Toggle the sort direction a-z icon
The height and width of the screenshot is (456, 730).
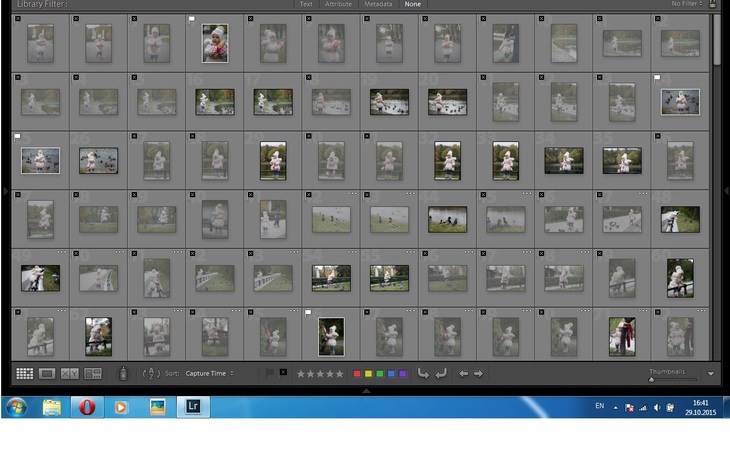click(151, 373)
